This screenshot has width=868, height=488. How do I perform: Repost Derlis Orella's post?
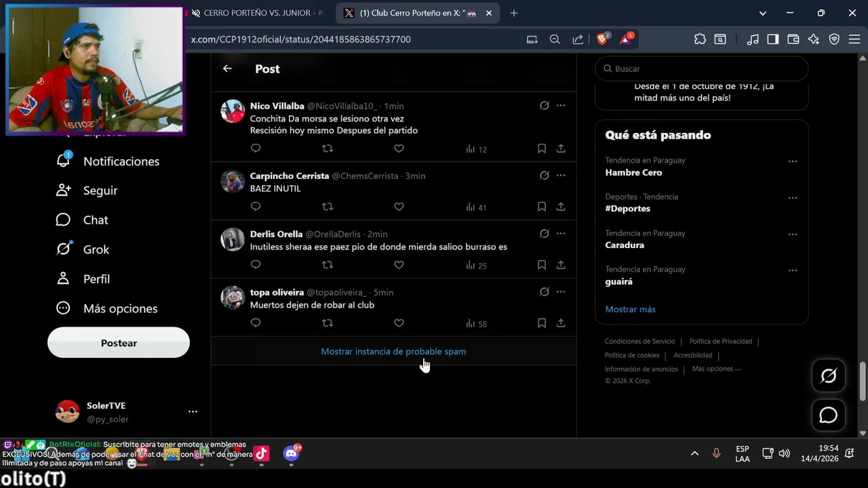coord(328,265)
